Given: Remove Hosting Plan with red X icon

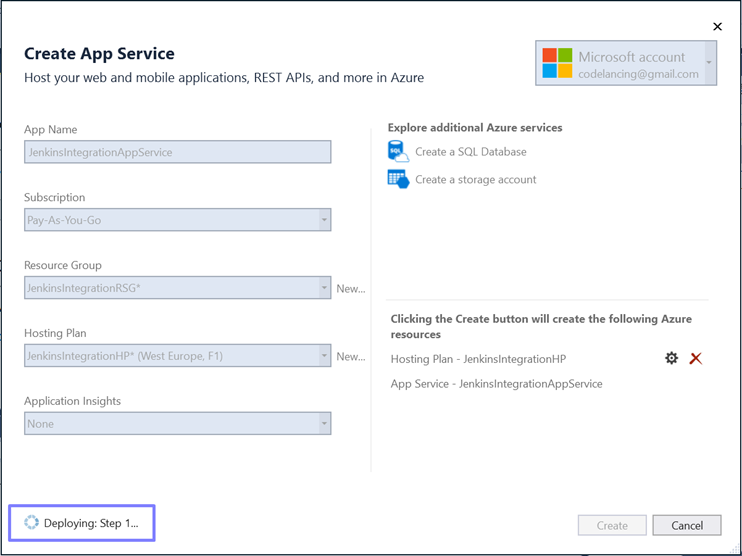Looking at the screenshot, I should [x=695, y=358].
